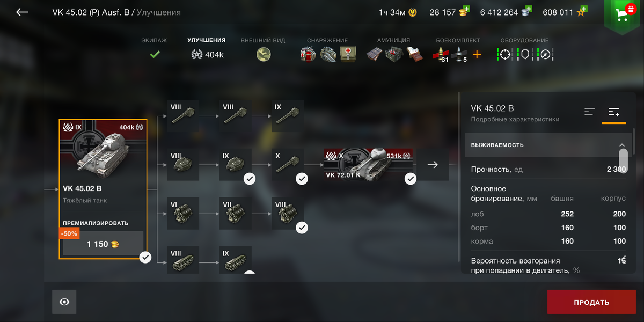Select the tier VIII turret module
Viewport: 644px width, 322px height.
[183, 165]
